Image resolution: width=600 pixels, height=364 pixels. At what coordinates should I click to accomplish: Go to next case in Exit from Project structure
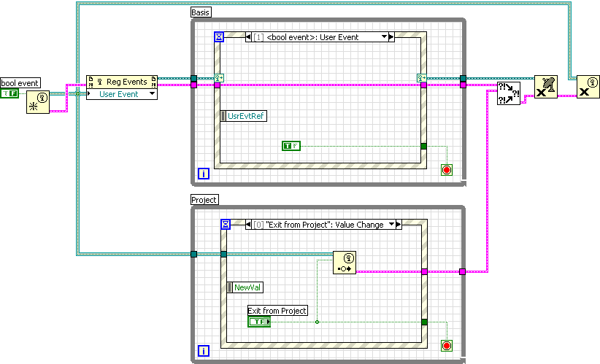(x=399, y=225)
